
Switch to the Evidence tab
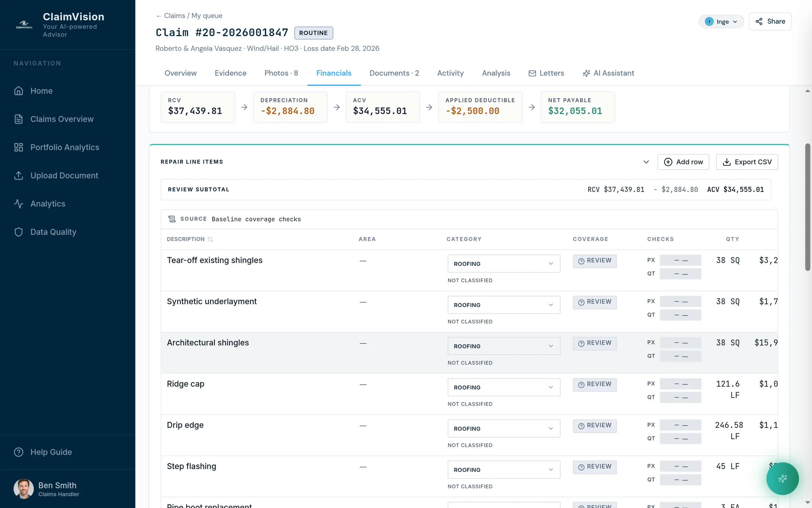coord(230,73)
